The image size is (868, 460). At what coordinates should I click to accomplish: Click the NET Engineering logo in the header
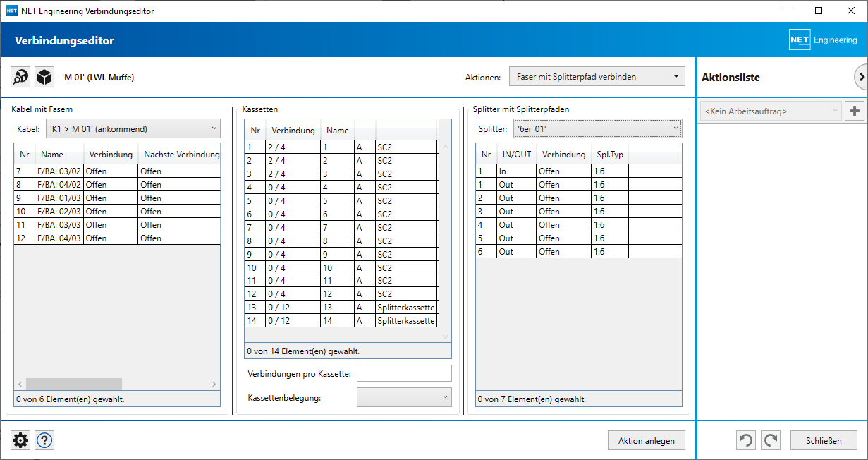823,40
